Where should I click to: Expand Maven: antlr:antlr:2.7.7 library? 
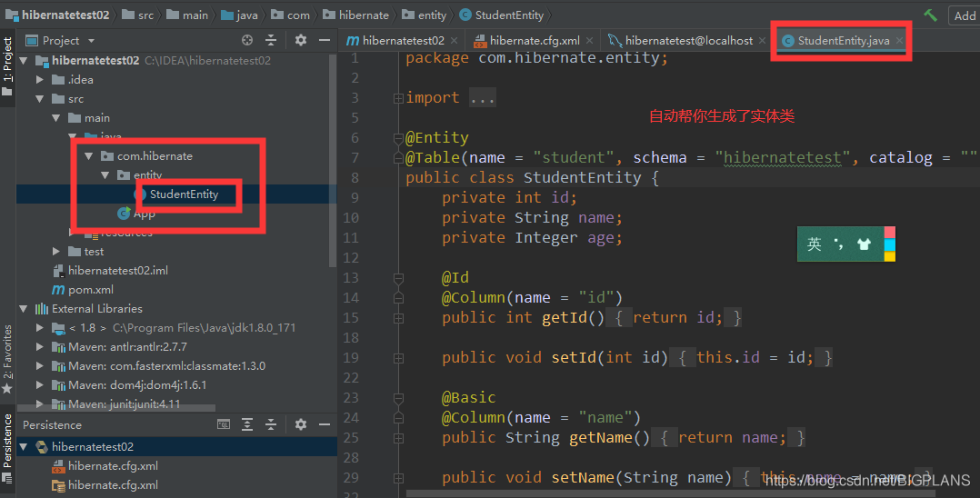(x=40, y=346)
